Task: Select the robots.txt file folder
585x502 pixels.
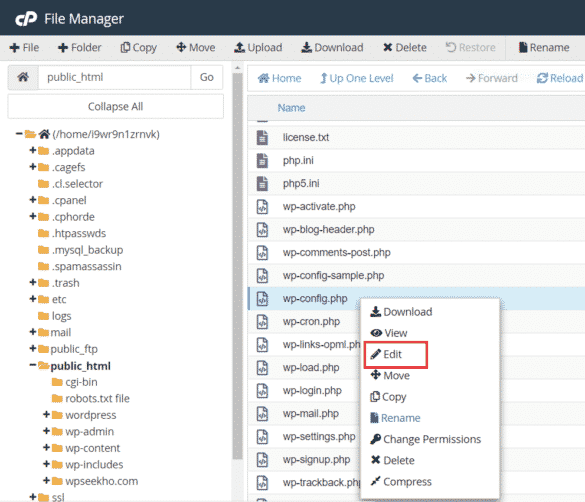Action: point(91,398)
